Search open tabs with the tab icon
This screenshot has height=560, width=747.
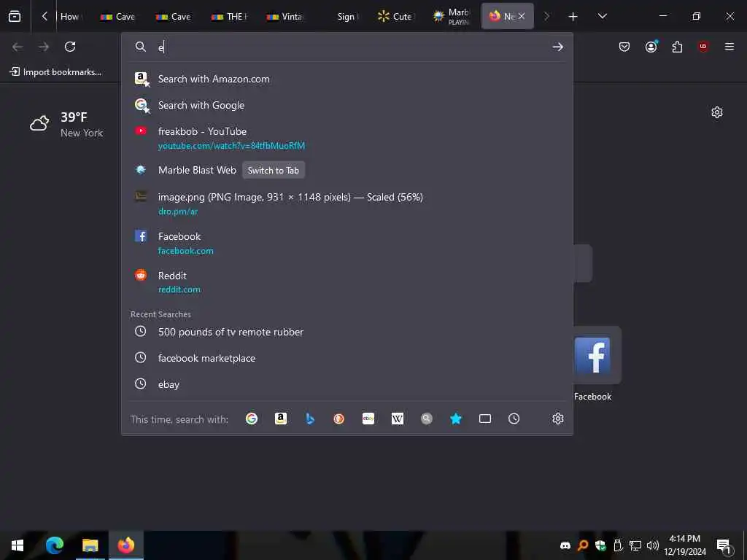pos(485,419)
